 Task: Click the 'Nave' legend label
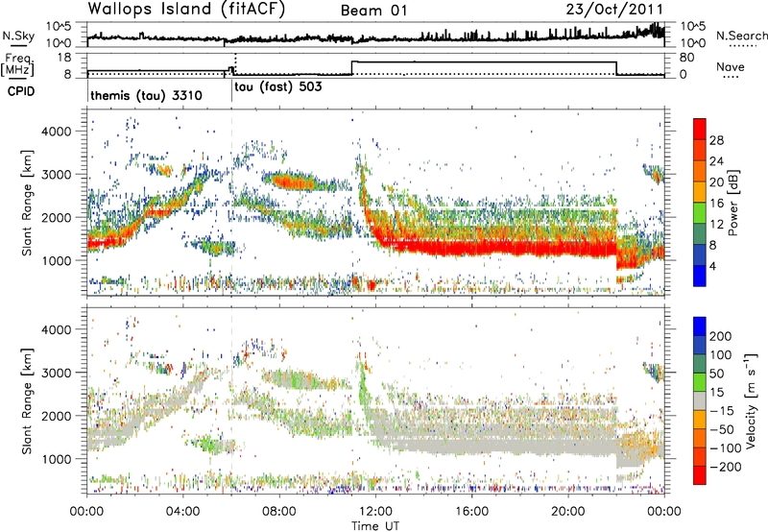pos(730,66)
